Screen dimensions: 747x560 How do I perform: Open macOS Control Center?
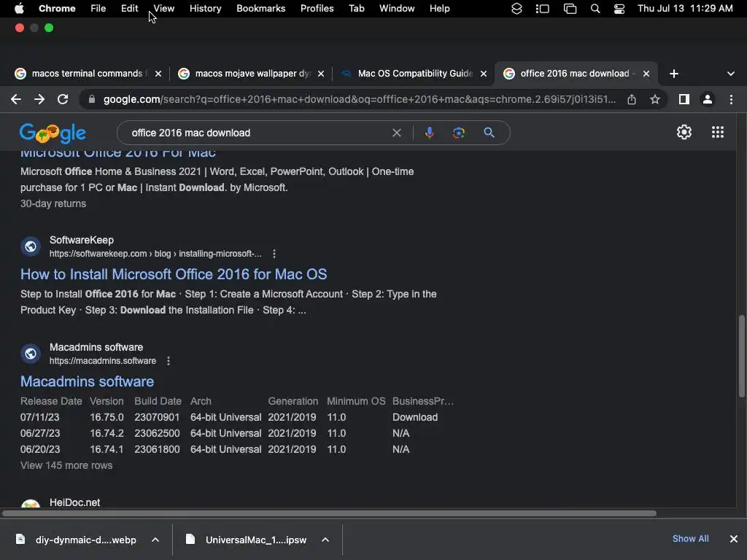619,9
